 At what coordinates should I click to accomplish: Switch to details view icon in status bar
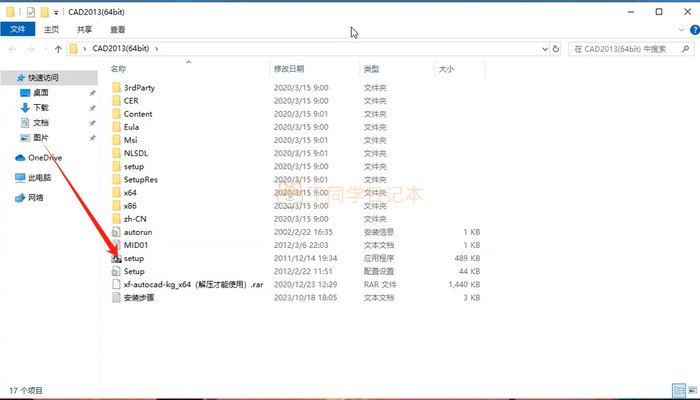(x=679, y=390)
